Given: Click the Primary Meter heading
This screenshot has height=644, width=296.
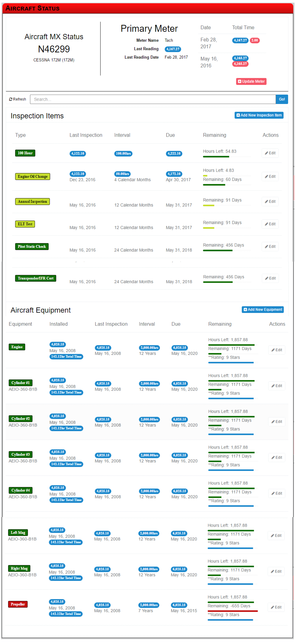Looking at the screenshot, I should click(149, 28).
